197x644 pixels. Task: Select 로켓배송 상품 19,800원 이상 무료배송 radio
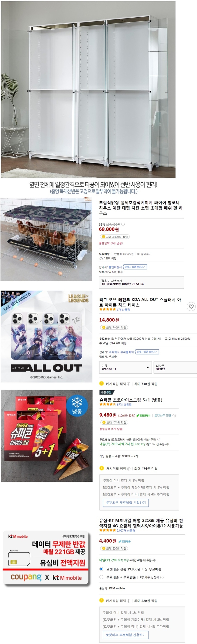point(101,569)
